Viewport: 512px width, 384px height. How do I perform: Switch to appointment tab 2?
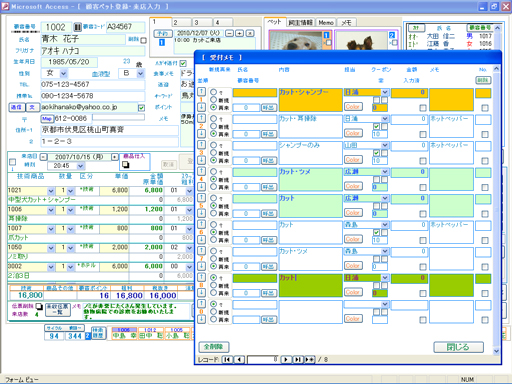[182, 22]
